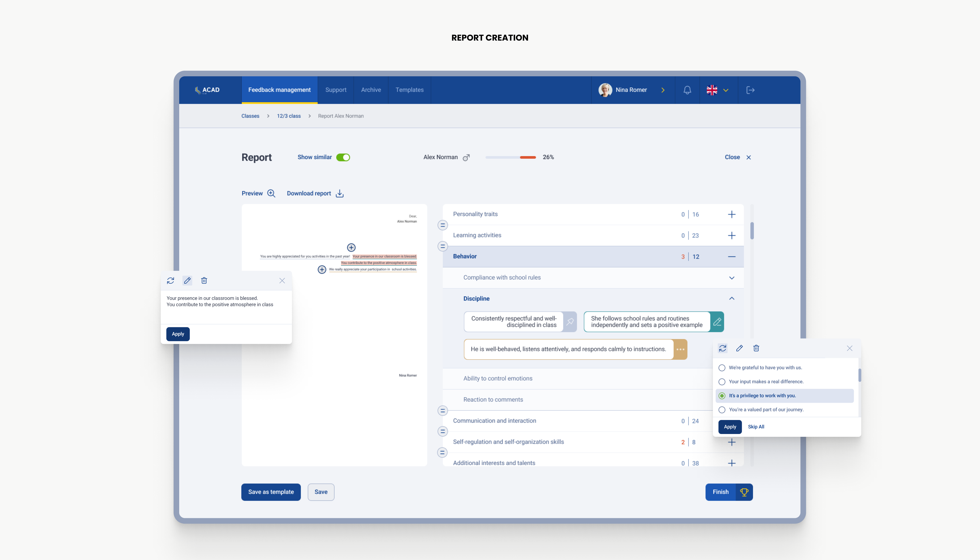Image resolution: width=980 pixels, height=560 pixels.
Task: Click the regenerate icon in the suggestions popup
Action: tap(723, 348)
